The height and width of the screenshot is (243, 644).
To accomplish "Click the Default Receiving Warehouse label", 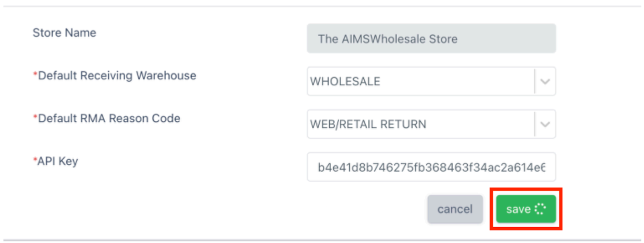I will pyautogui.click(x=117, y=75).
